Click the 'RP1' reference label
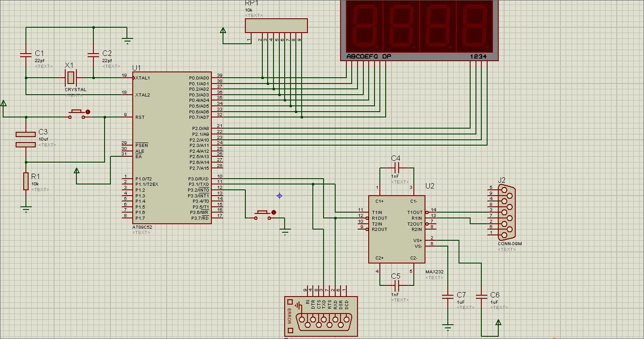The image size is (644, 339). [252, 3]
